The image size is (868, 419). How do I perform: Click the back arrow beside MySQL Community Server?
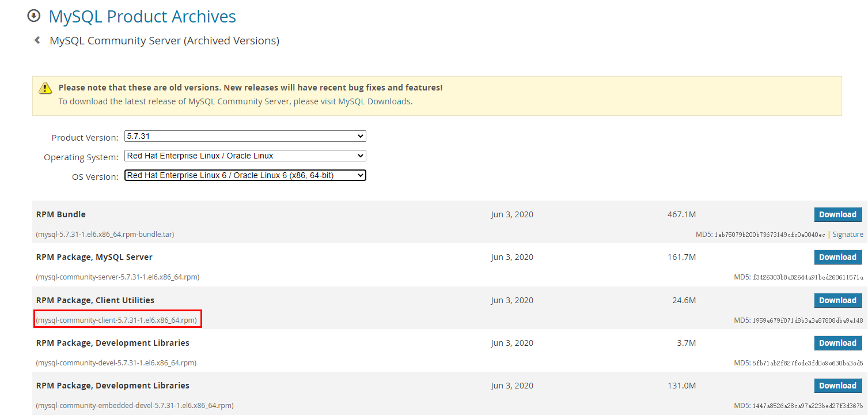(37, 40)
